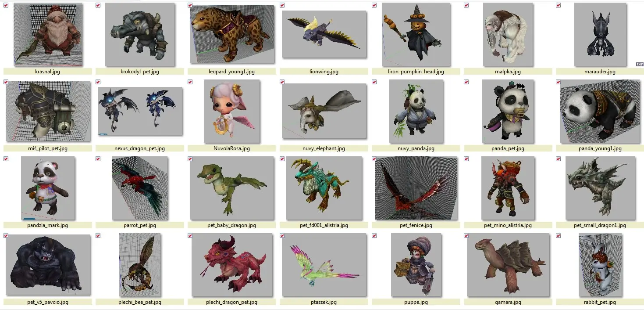The width and height of the screenshot is (644, 310).
Task: Select the pet_fenice.jpg phoenix thumbnail
Action: point(416,188)
